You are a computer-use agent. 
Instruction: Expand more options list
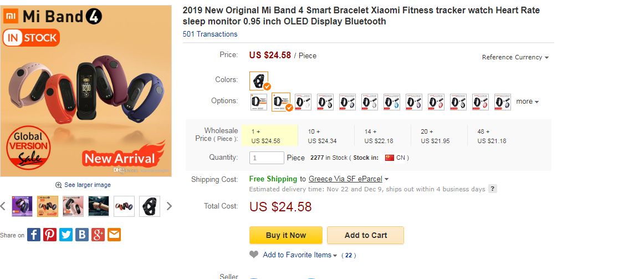pyautogui.click(x=528, y=102)
